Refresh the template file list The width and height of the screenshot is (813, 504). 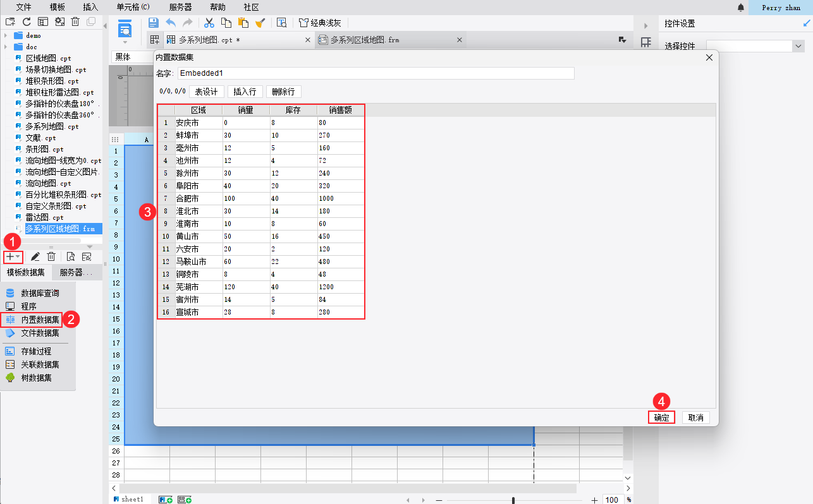[x=27, y=21]
